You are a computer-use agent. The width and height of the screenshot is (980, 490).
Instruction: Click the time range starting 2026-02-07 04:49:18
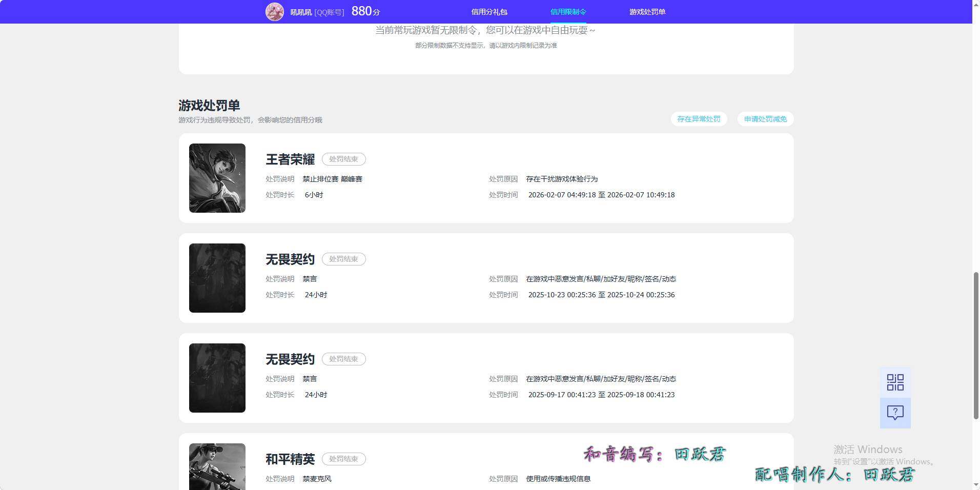coord(601,195)
